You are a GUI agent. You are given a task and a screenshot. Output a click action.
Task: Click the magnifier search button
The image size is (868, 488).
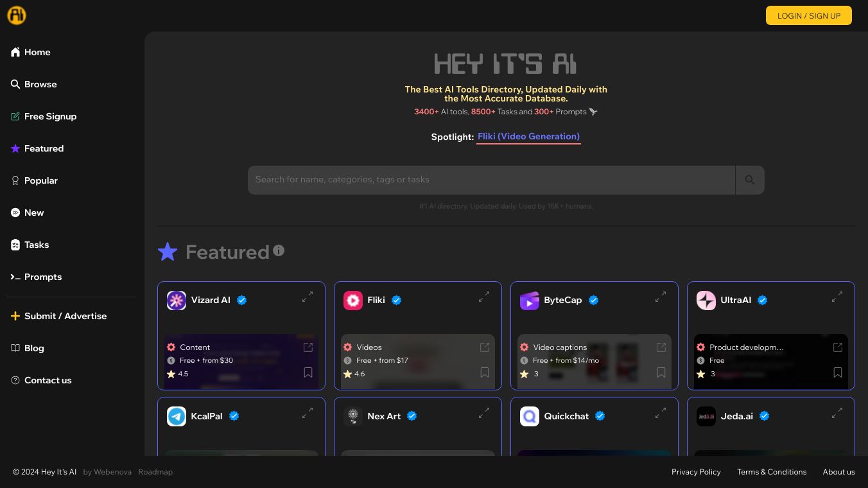[750, 180]
